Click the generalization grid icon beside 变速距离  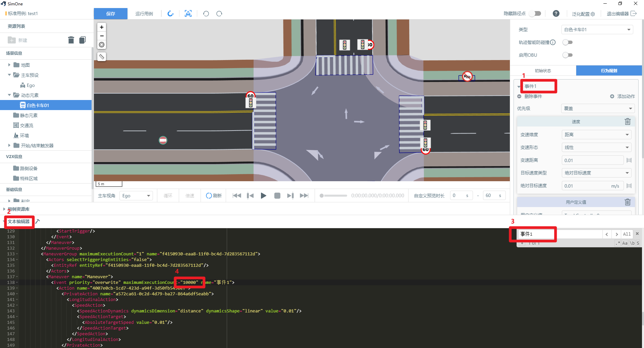click(629, 160)
